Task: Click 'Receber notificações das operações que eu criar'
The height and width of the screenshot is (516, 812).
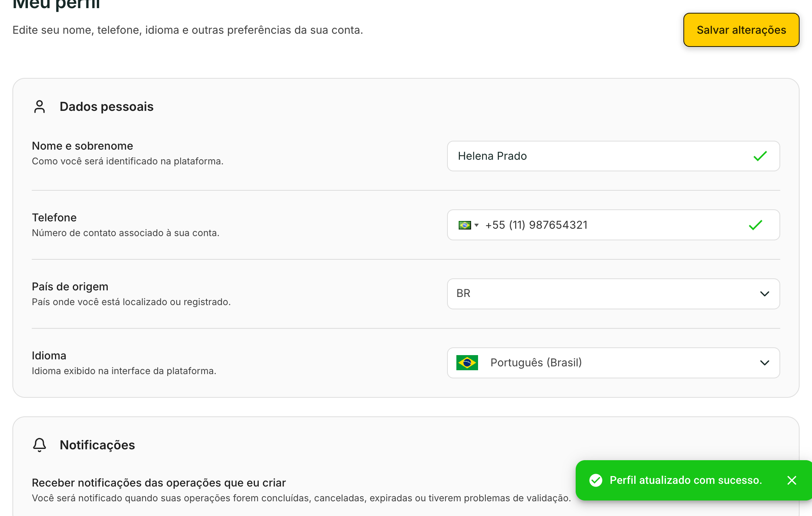Action: pyautogui.click(x=159, y=483)
